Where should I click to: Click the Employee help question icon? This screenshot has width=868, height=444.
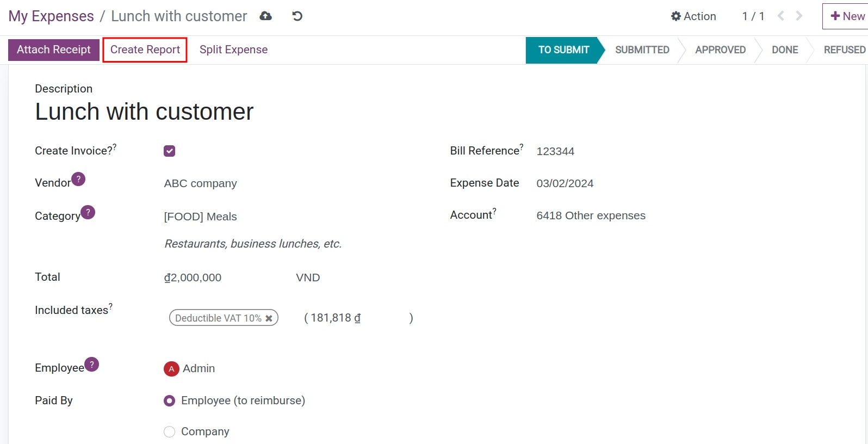(x=92, y=364)
